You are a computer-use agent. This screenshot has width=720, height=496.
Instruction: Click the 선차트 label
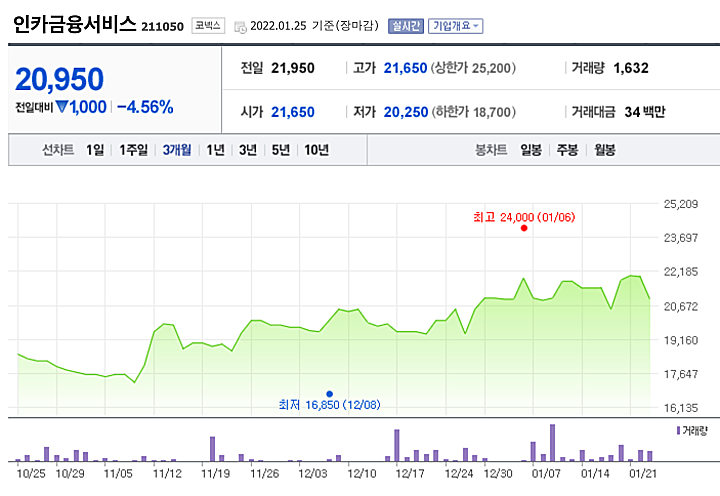coord(58,150)
